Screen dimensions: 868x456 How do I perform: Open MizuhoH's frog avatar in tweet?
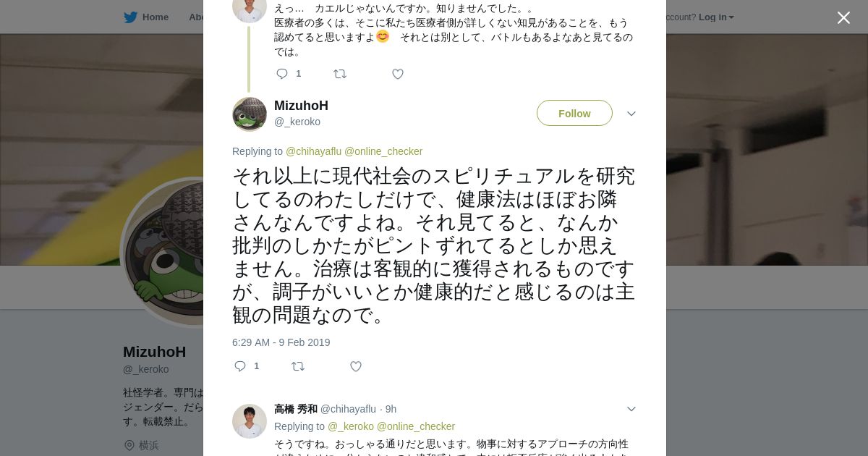pos(250,114)
